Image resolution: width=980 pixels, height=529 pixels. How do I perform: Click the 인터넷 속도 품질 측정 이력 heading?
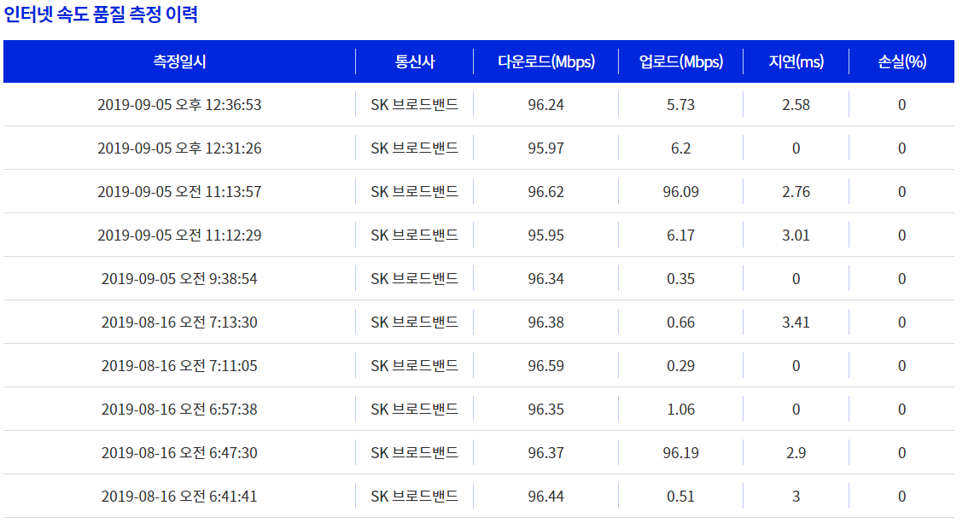tap(101, 14)
